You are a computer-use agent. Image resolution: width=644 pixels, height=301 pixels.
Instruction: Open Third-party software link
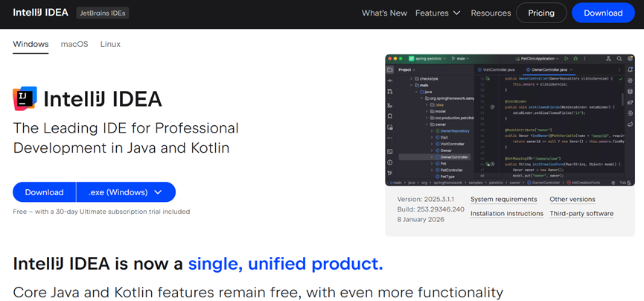point(581,214)
